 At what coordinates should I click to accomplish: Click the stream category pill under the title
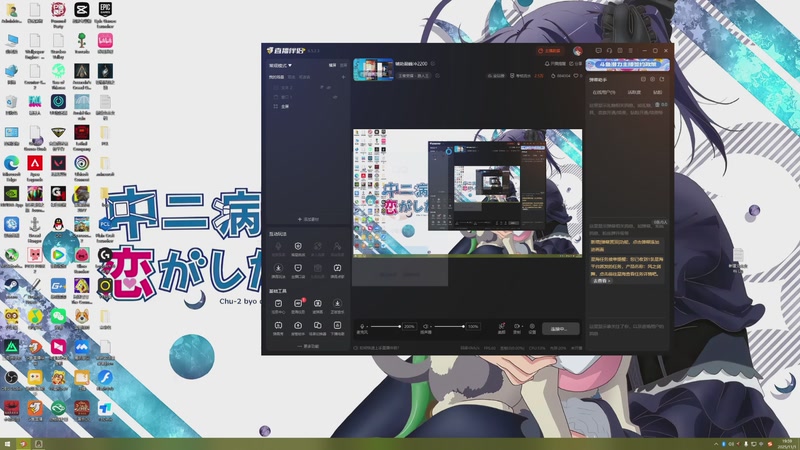click(x=413, y=76)
